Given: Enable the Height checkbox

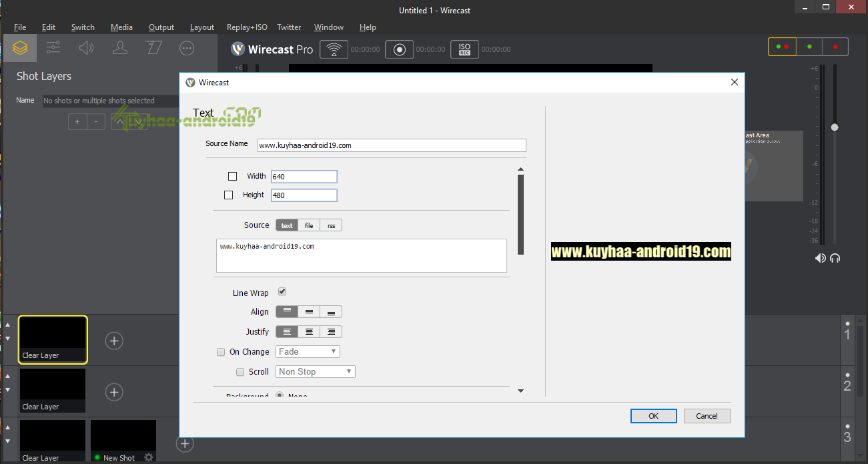Looking at the screenshot, I should tap(229, 195).
